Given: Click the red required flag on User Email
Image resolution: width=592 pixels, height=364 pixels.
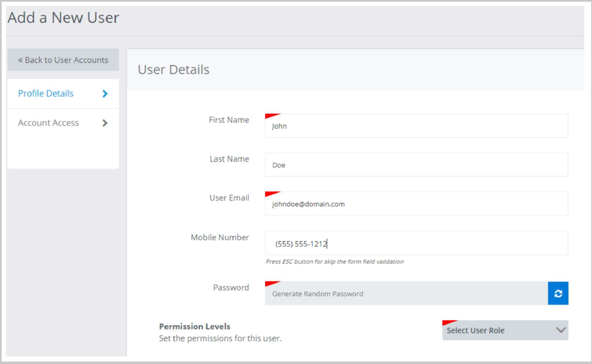Looking at the screenshot, I should click(x=271, y=194).
